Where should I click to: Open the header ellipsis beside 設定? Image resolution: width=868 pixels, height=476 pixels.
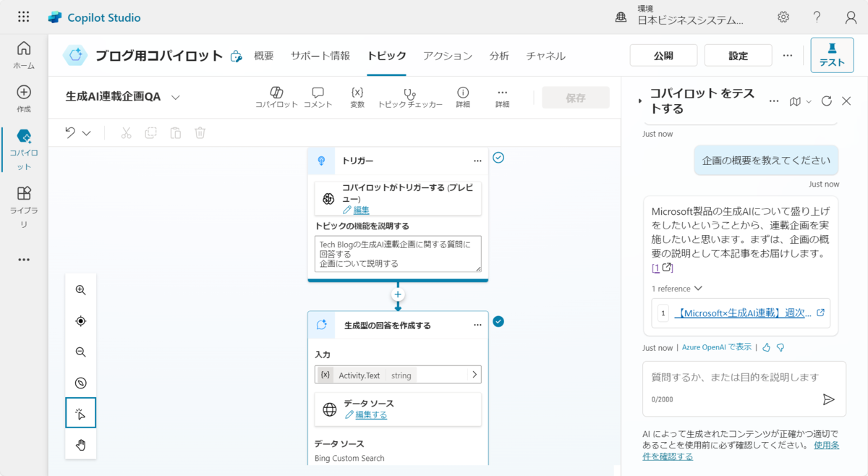788,56
